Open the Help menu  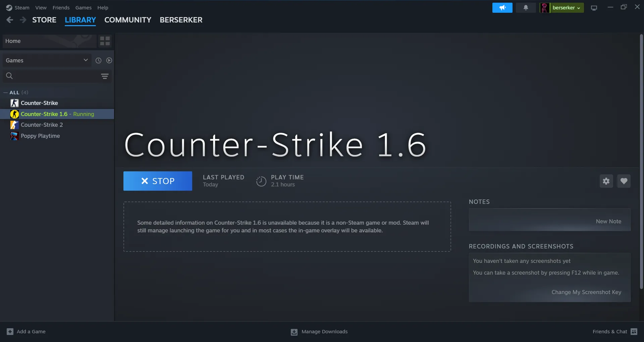point(103,8)
